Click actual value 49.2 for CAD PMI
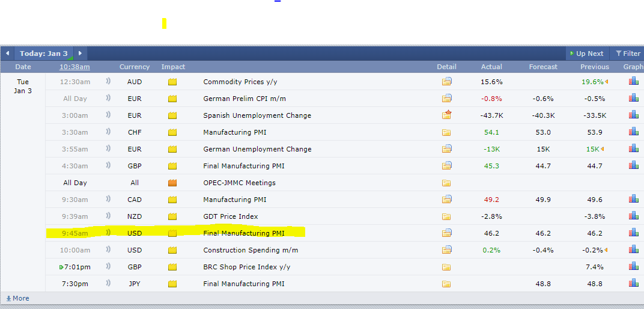 (491, 200)
